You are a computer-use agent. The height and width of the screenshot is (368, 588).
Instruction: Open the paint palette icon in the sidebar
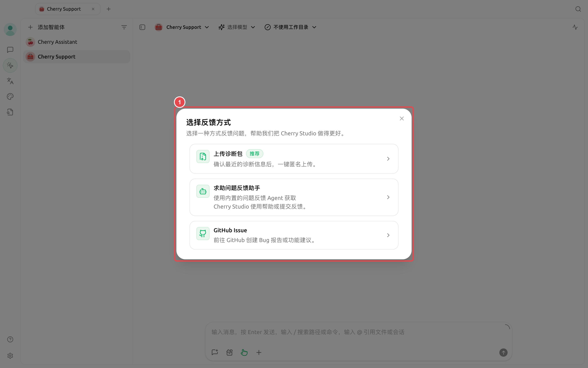[x=10, y=96]
